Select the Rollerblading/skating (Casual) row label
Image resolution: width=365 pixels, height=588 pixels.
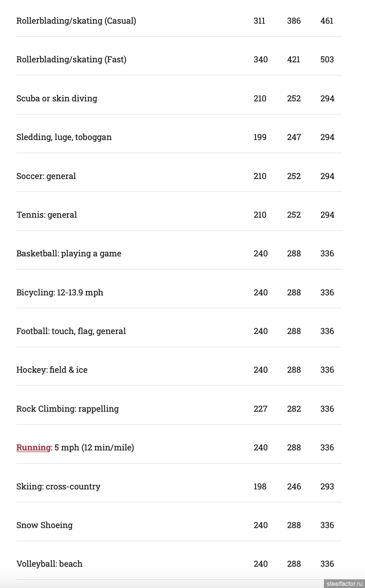(76, 21)
